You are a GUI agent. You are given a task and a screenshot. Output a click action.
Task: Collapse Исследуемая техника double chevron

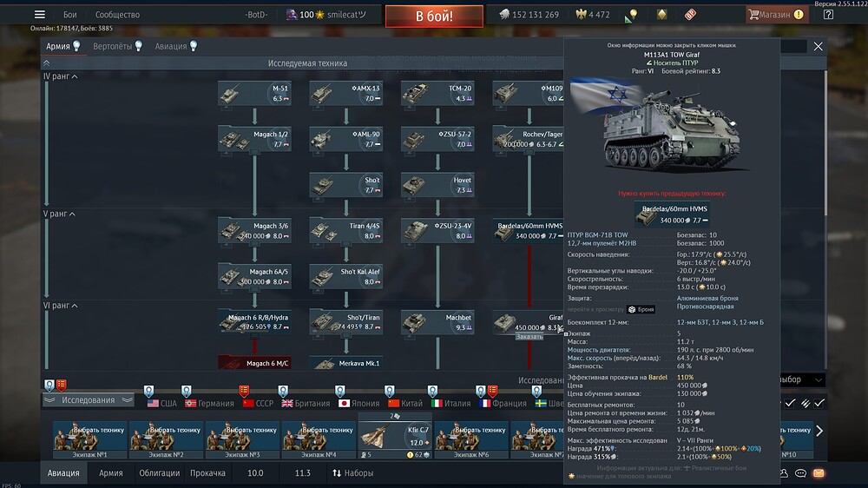(47, 63)
